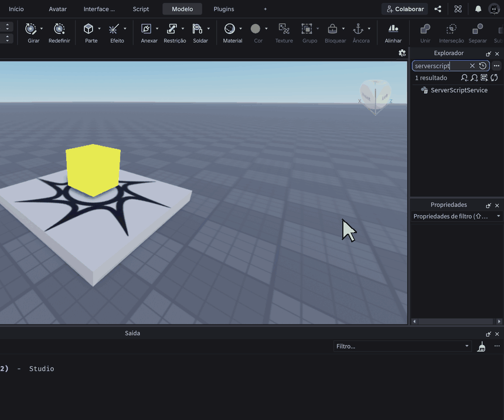The height and width of the screenshot is (420, 504).
Task: Expand the Âncora dropdown arrow
Action: point(369,29)
